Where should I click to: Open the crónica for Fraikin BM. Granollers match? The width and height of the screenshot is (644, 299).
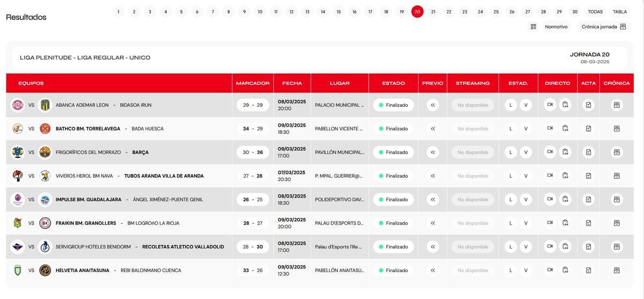(x=617, y=223)
